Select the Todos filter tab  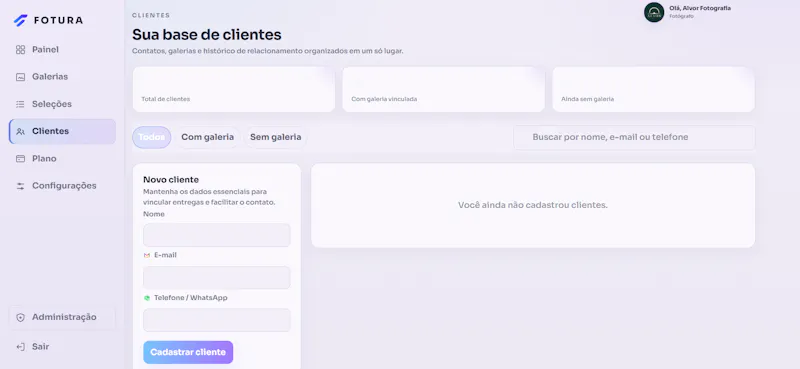pyautogui.click(x=152, y=137)
